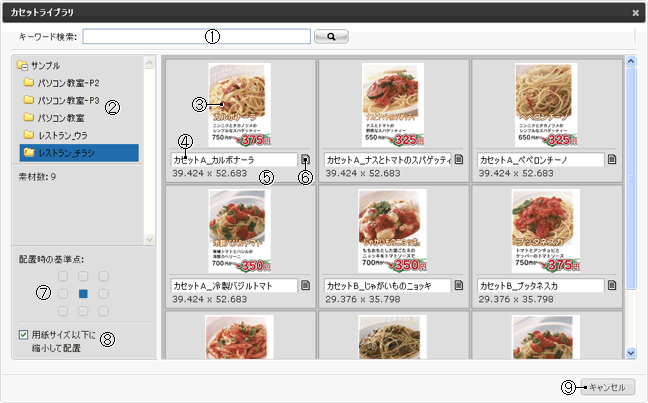This screenshot has width=648, height=403.
Task: Click the thumbnail grid scrollbar handle
Action: [x=631, y=179]
